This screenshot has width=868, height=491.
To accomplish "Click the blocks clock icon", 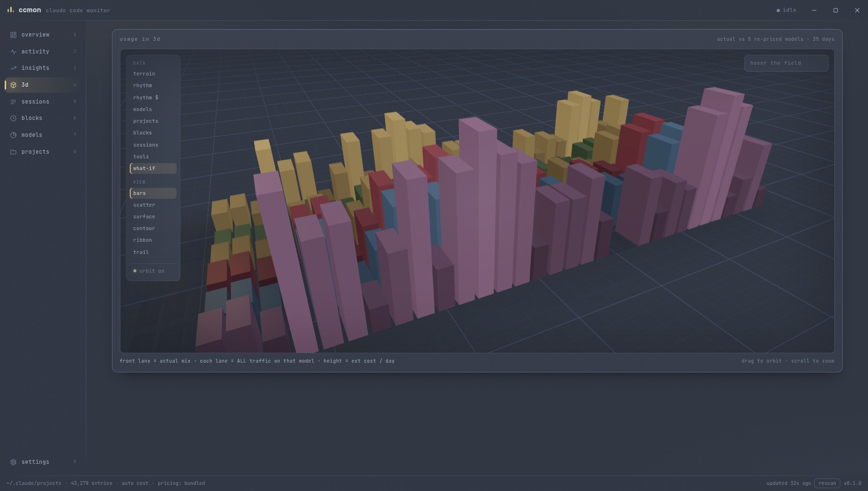I will tap(13, 118).
